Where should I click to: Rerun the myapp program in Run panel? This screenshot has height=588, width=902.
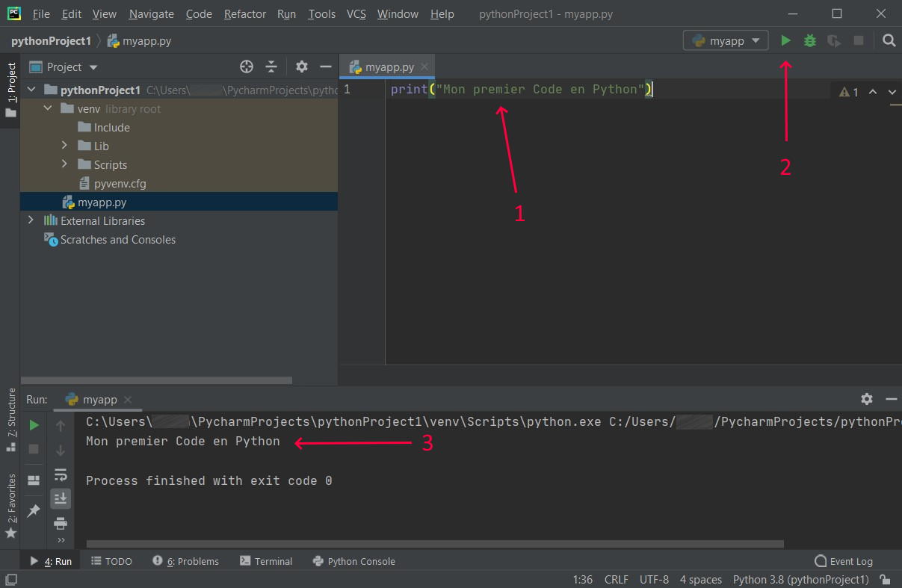tap(33, 424)
